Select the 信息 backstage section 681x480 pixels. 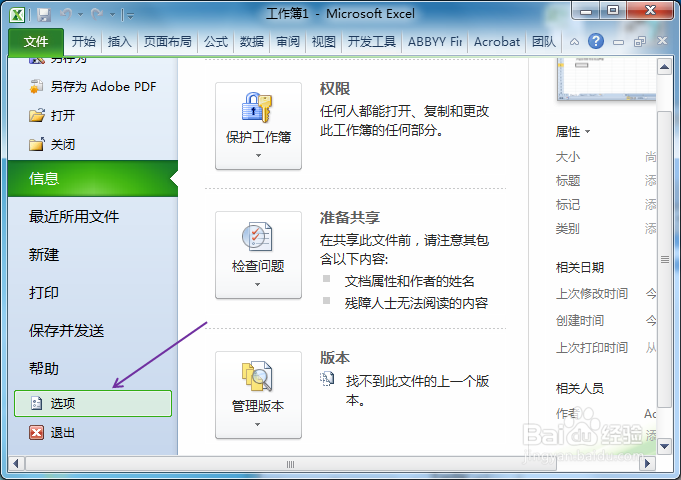click(x=93, y=179)
